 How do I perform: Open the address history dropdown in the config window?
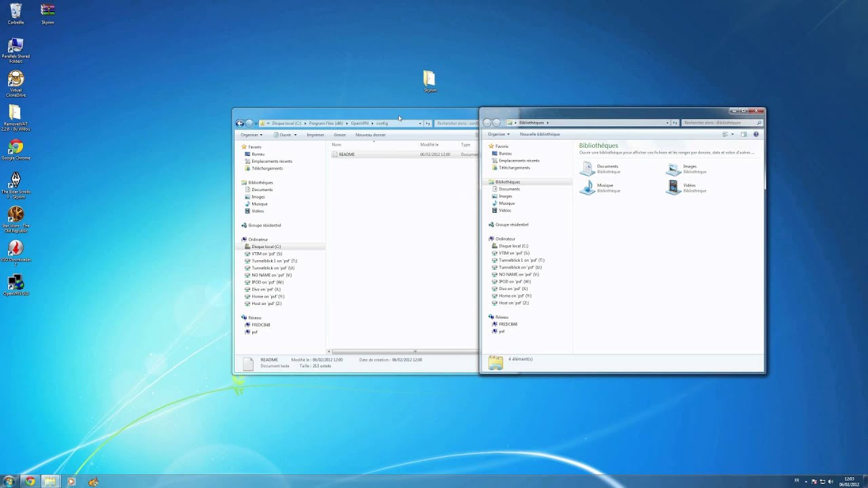tap(420, 123)
